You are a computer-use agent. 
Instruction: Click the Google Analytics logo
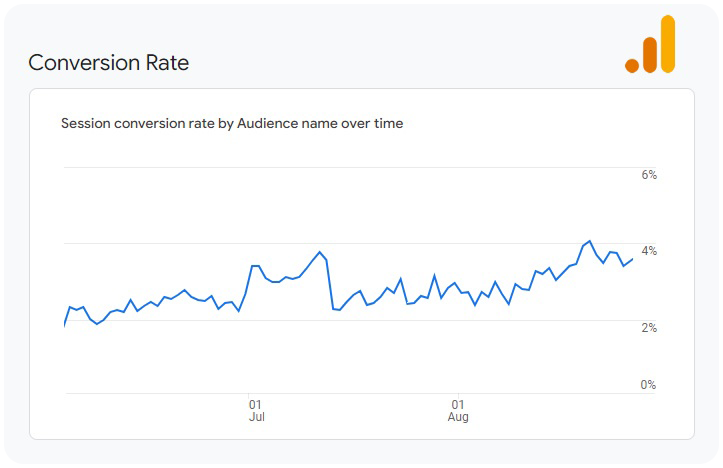651,45
